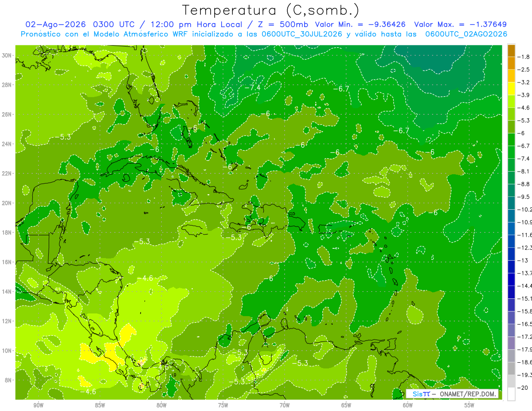Click the -11.6 legend scale label
The height and width of the screenshot is (411, 532).
524,235
